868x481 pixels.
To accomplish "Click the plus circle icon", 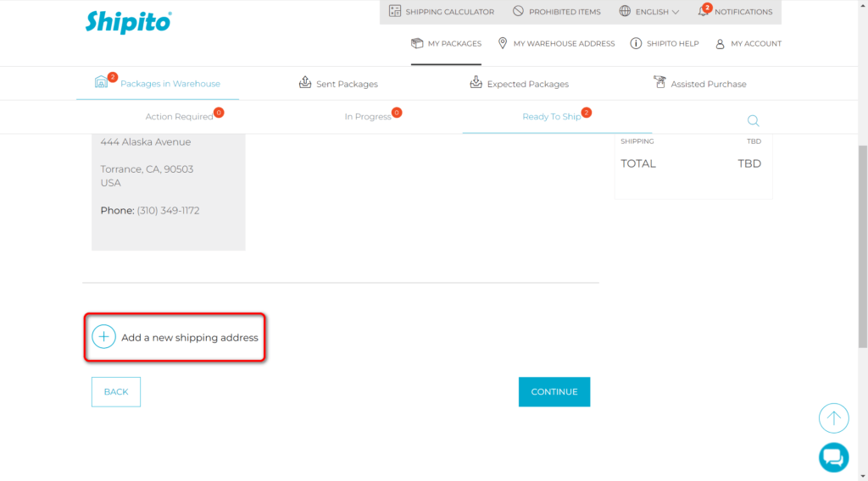I will point(103,337).
